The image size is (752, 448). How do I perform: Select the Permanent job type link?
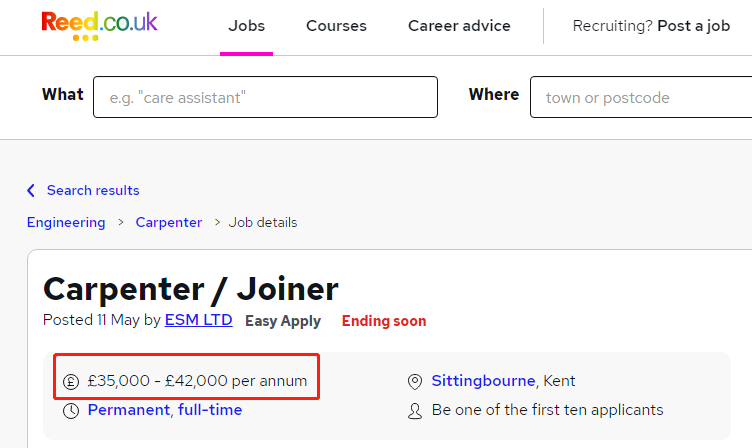[129, 410]
